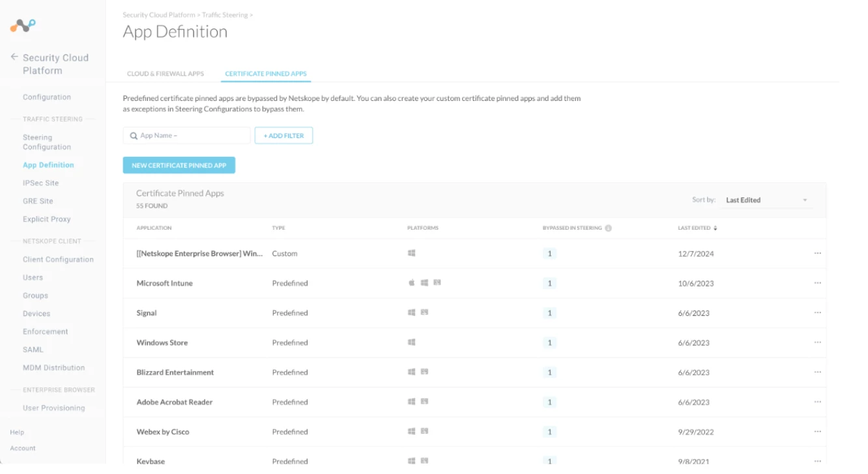Open Configuration in the sidebar
This screenshot has width=868, height=474.
[x=47, y=97]
